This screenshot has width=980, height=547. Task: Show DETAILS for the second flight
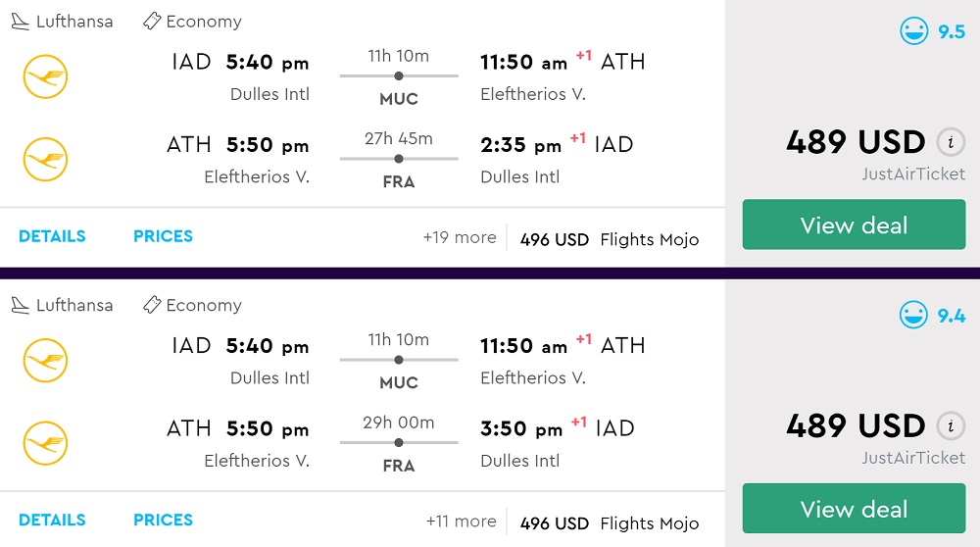[x=52, y=520]
